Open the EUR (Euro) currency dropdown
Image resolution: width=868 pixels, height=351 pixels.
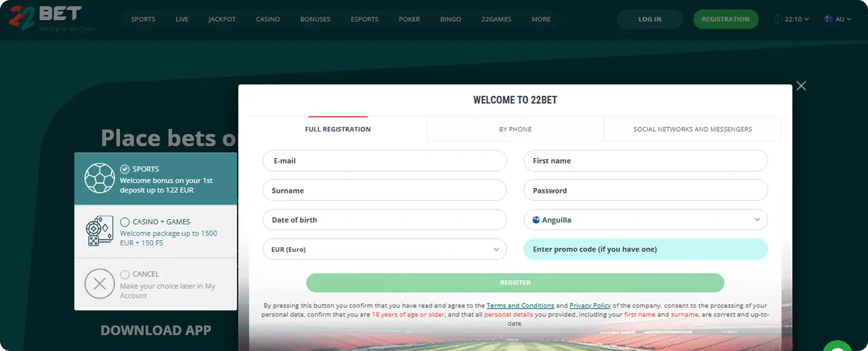(x=385, y=249)
